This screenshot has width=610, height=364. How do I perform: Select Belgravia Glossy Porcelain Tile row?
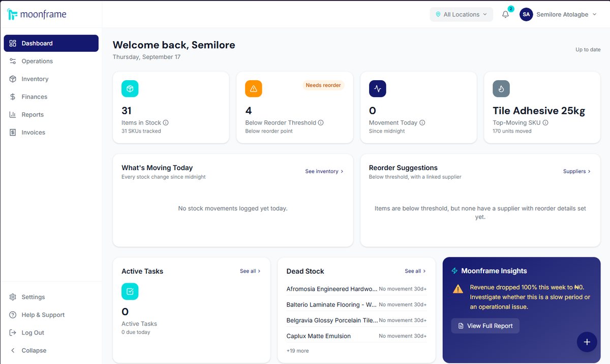[x=356, y=320]
